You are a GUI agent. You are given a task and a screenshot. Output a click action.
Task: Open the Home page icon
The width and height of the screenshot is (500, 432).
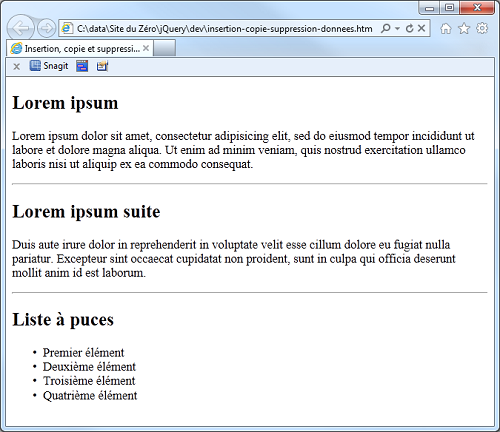[x=446, y=29]
